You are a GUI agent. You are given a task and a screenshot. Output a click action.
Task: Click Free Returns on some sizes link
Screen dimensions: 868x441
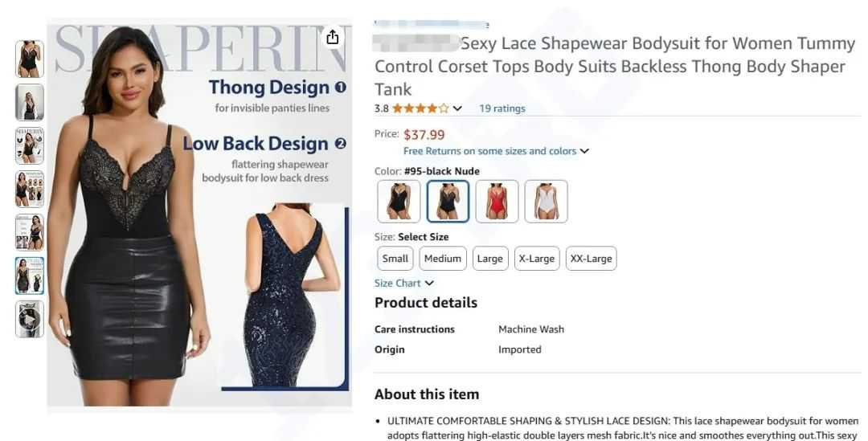point(490,151)
